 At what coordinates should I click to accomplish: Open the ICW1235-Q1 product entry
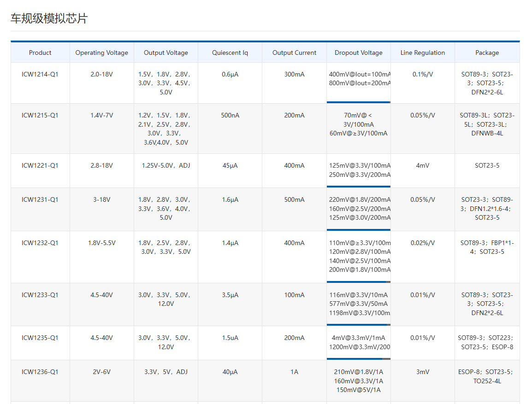pos(40,338)
